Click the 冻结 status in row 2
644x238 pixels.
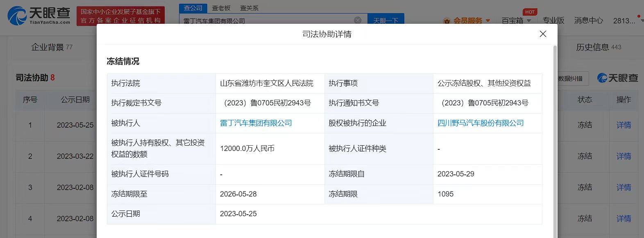click(x=585, y=156)
